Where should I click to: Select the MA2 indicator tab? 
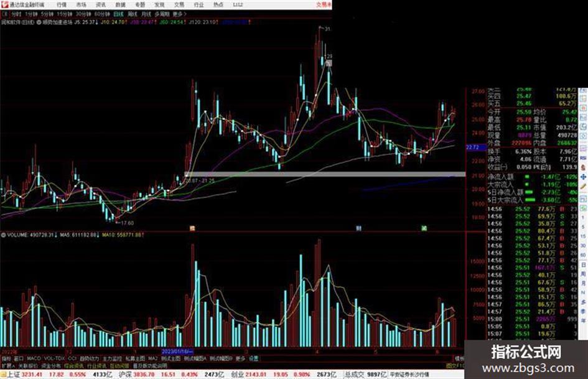(x=152, y=358)
